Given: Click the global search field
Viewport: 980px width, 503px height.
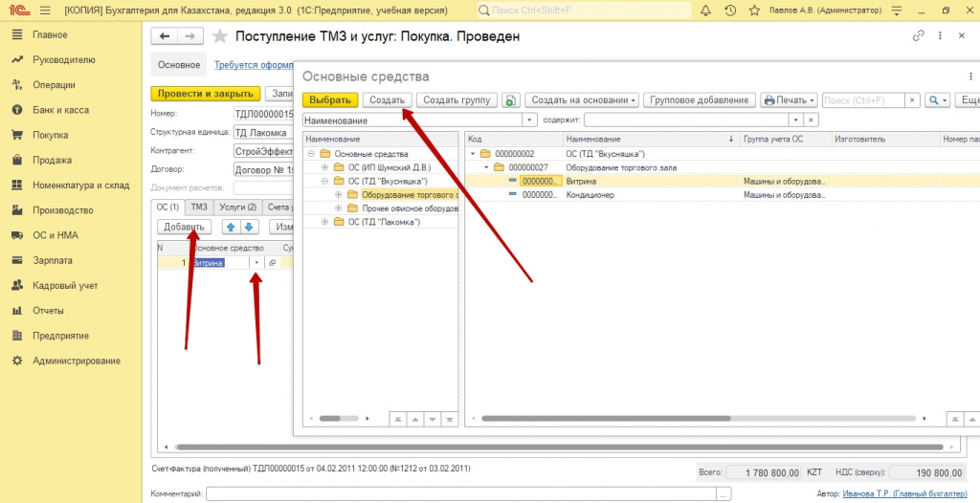Looking at the screenshot, I should tap(585, 11).
